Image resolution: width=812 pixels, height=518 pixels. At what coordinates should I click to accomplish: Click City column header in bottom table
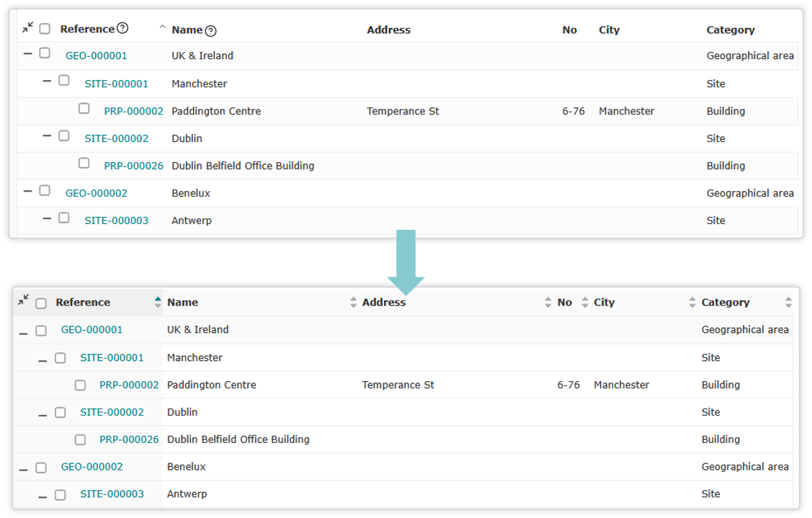pyautogui.click(x=604, y=303)
